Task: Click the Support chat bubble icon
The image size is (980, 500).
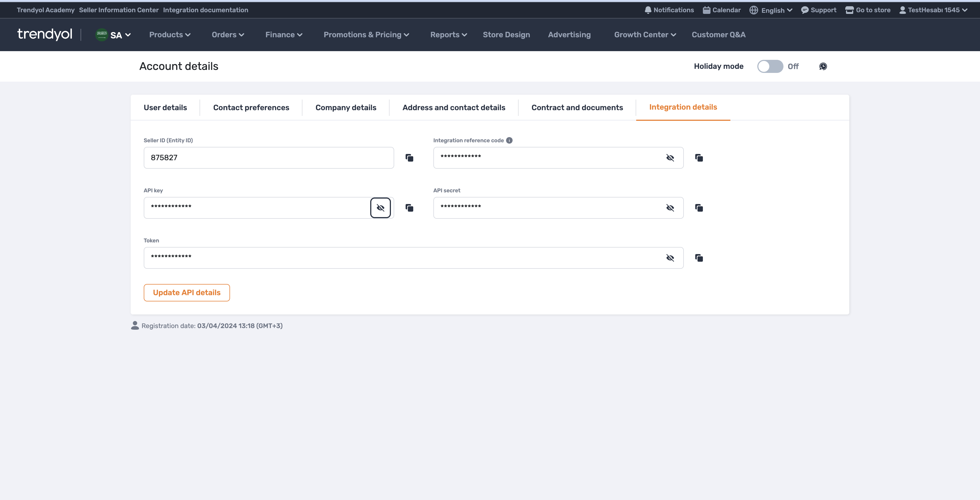Action: tap(805, 10)
